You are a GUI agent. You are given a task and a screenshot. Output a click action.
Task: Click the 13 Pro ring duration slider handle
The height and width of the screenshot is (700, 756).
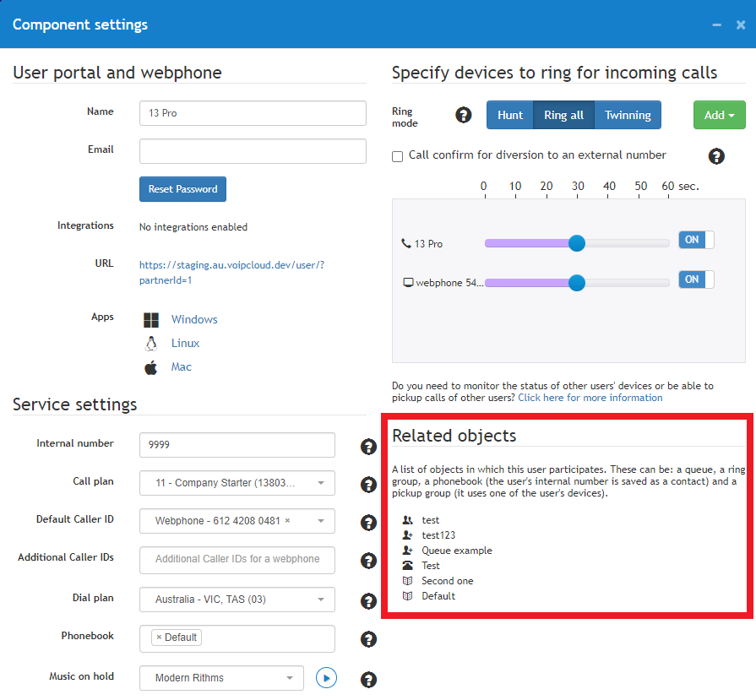[x=577, y=243]
